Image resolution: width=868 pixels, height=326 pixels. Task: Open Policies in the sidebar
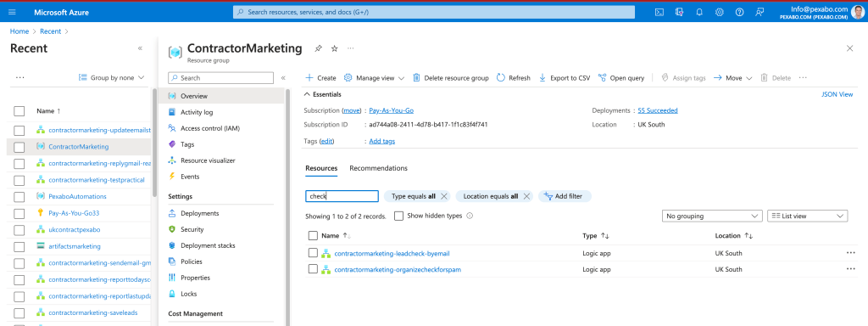(x=191, y=261)
